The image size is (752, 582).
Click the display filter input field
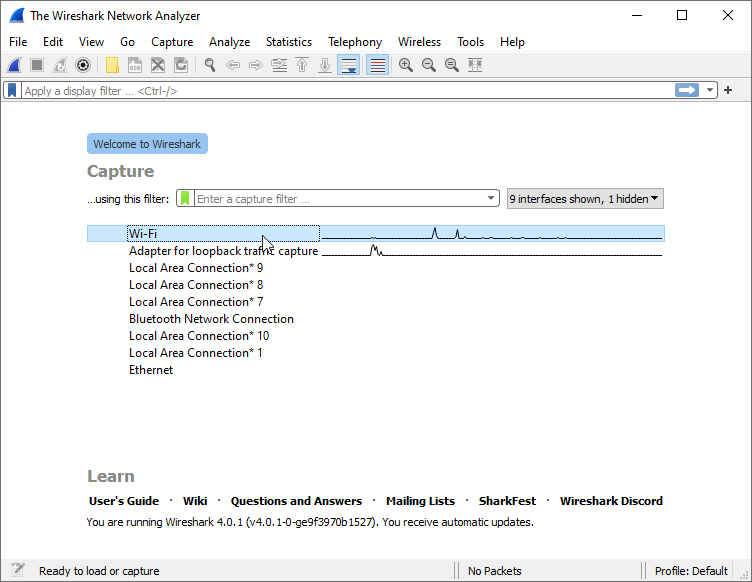coord(340,90)
